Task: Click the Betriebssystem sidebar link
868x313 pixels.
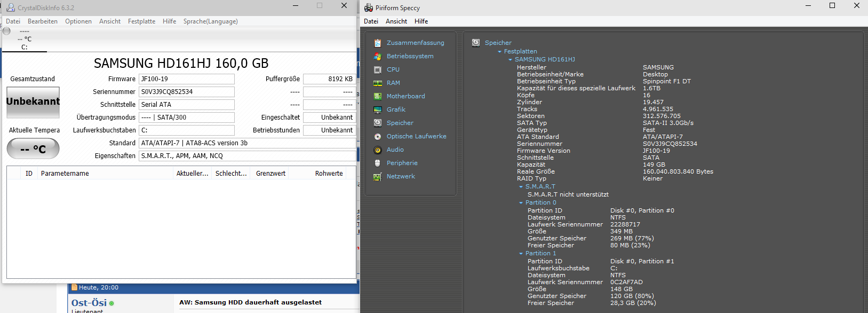Action: (x=410, y=56)
